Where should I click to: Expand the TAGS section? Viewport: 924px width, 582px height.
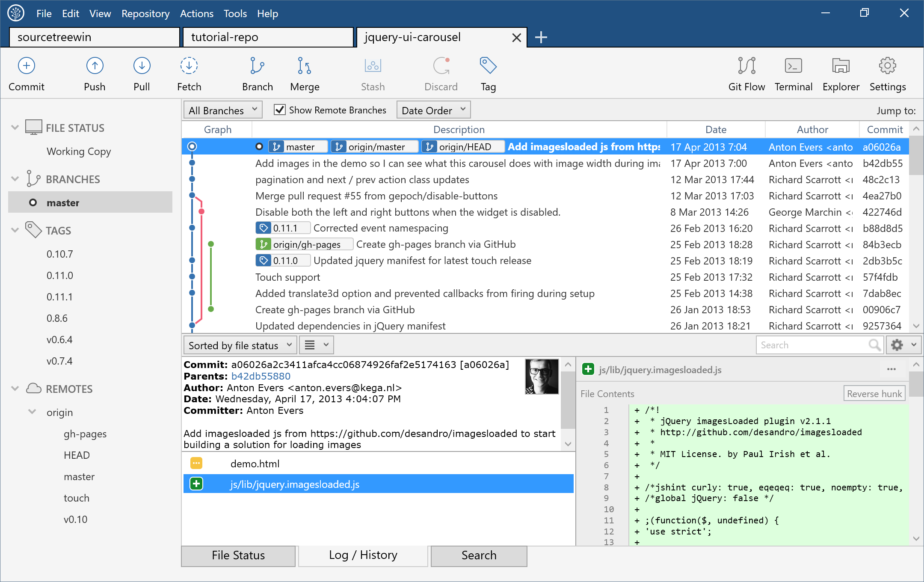[x=15, y=230]
